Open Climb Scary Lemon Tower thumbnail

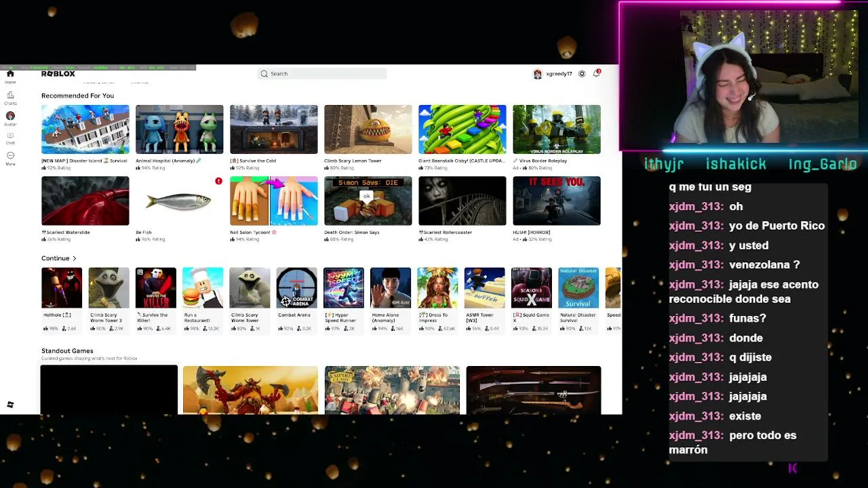[x=368, y=129]
